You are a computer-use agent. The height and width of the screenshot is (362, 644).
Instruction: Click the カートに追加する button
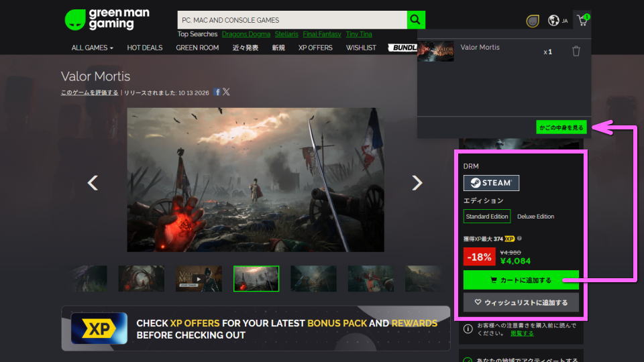521,280
